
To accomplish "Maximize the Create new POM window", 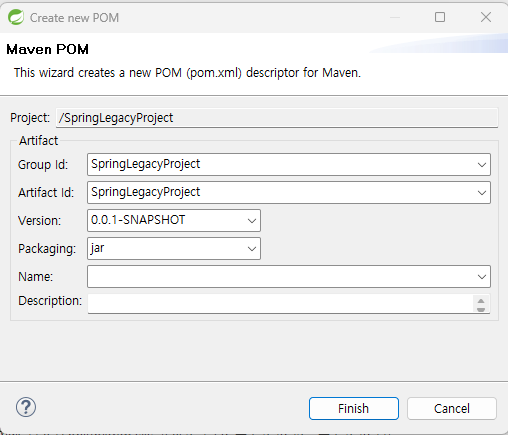I will click(x=440, y=17).
